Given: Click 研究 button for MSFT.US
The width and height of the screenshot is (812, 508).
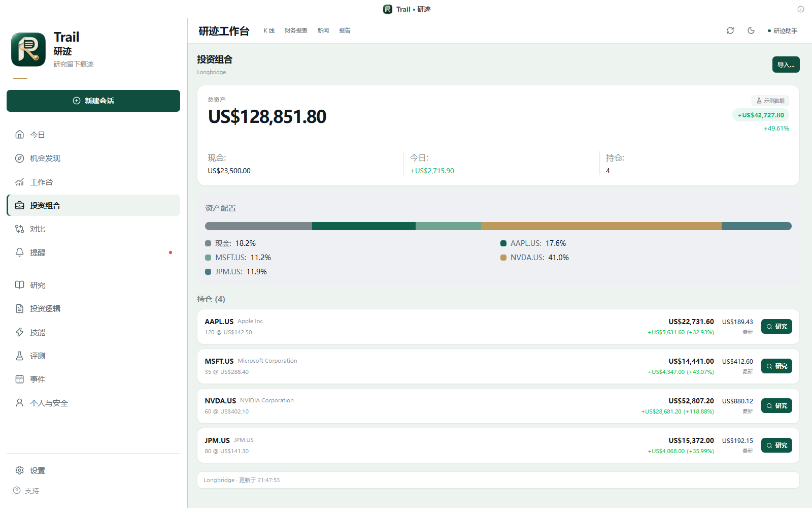Looking at the screenshot, I should pos(776,366).
